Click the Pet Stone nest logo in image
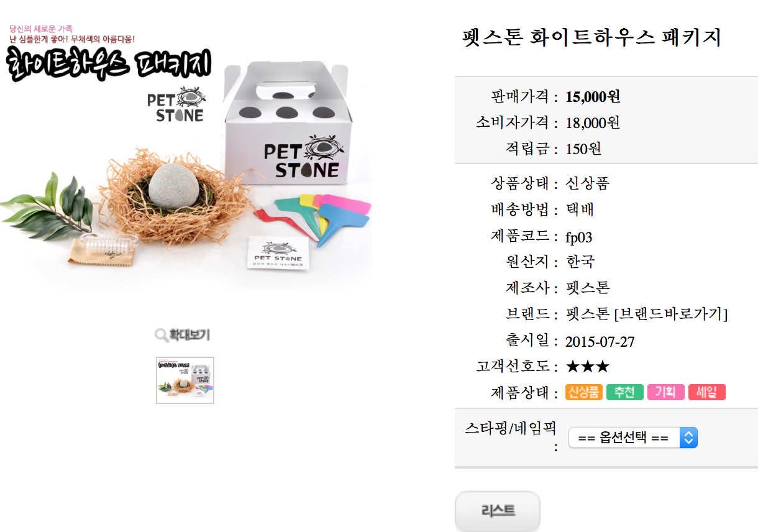The height and width of the screenshot is (532, 758). click(x=176, y=106)
